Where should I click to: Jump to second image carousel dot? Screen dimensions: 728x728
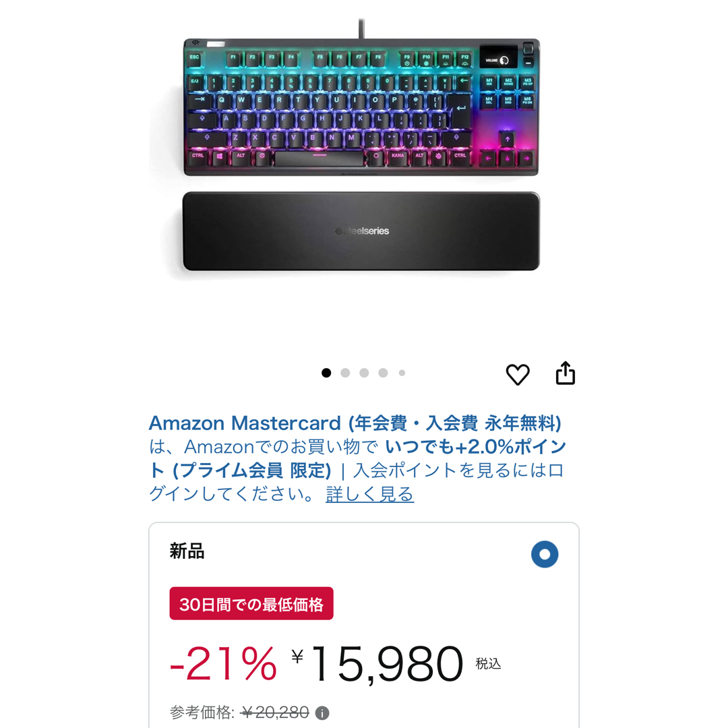pos(345,373)
